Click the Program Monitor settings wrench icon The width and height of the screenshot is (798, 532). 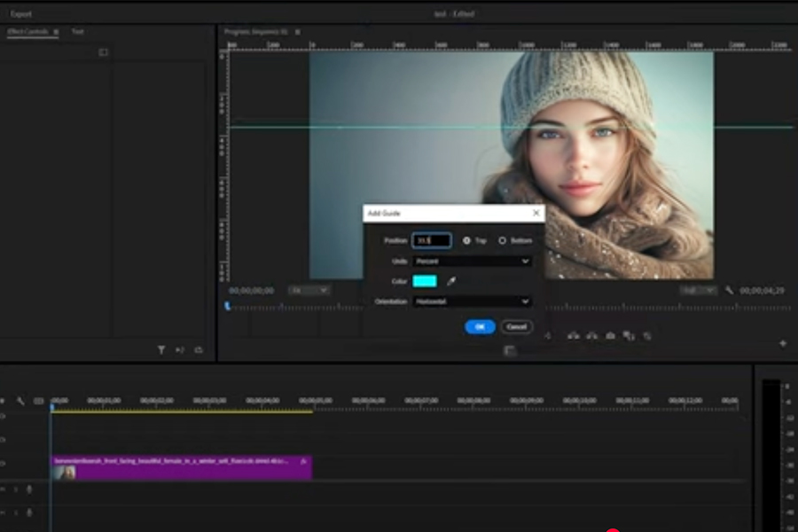730,290
